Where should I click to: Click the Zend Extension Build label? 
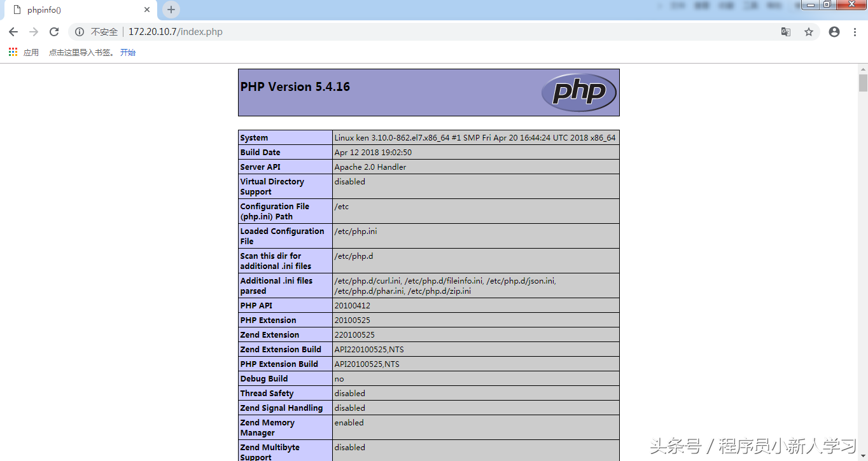tap(281, 350)
